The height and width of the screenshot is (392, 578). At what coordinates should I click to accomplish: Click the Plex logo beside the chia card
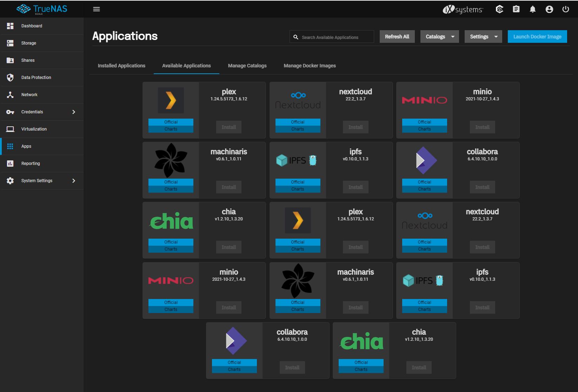tap(298, 220)
